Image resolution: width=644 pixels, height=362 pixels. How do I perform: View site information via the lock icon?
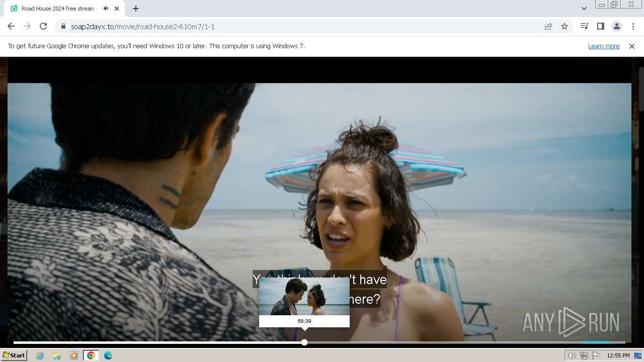pos(63,26)
